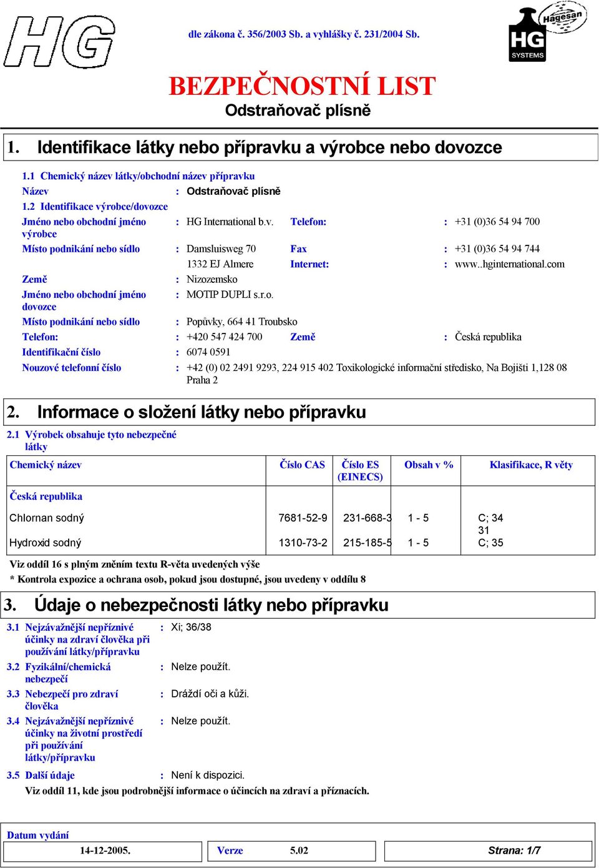Click EINECS number '215-185-5'
Viewport: 599px width, 868px height.
click(x=368, y=543)
